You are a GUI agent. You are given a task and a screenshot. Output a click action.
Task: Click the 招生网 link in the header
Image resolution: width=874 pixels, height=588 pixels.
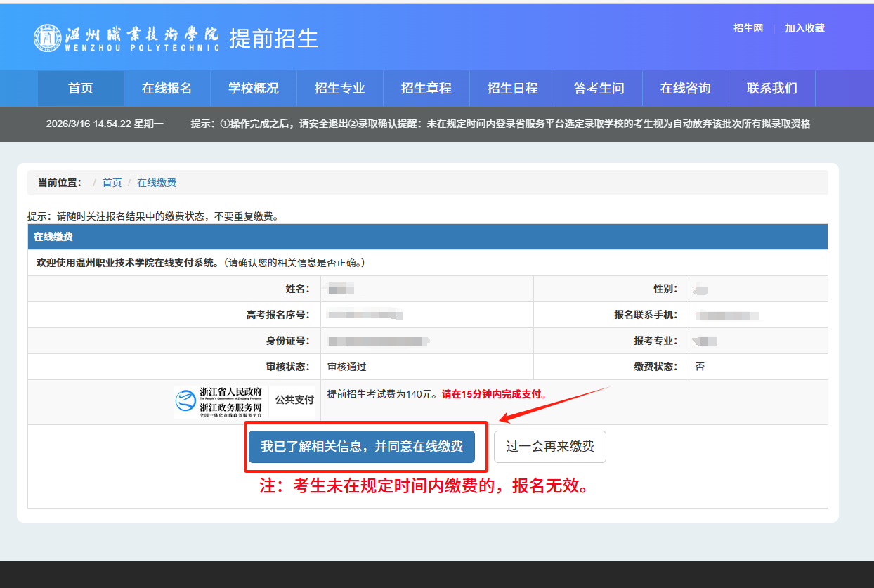(x=748, y=28)
